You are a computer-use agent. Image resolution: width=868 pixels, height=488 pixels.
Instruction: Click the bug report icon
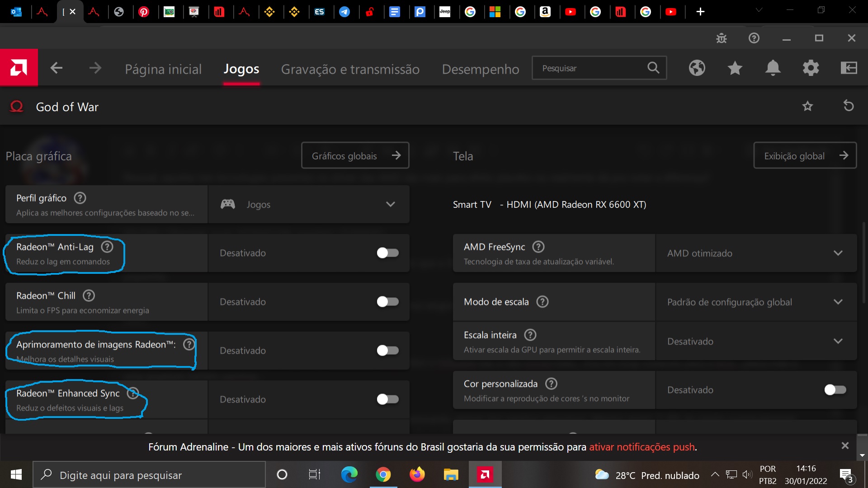point(721,38)
